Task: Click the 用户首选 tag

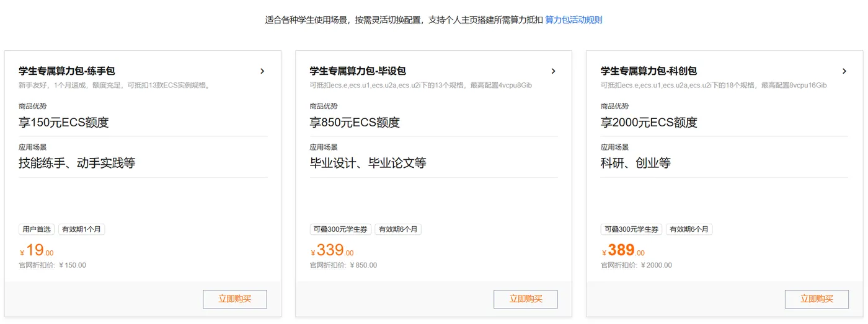Action: [37, 229]
